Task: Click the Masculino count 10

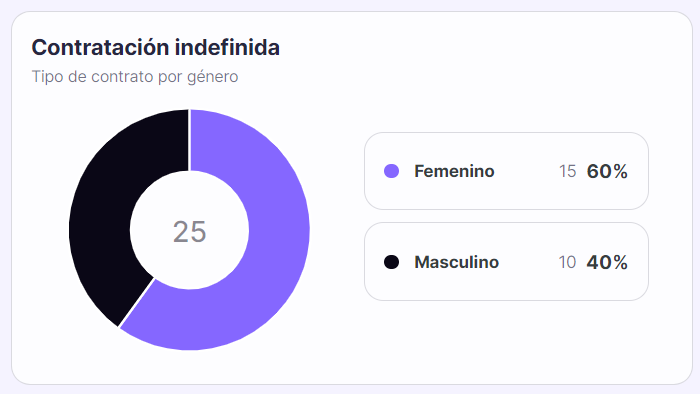Action: (567, 262)
